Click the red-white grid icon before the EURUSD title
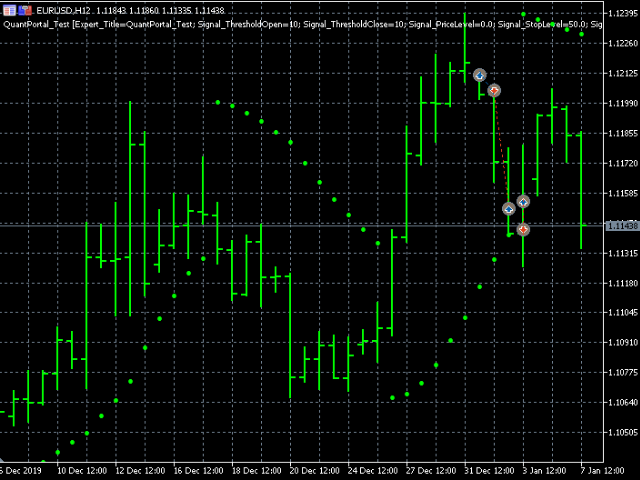The height and width of the screenshot is (480, 640). coord(9,9)
